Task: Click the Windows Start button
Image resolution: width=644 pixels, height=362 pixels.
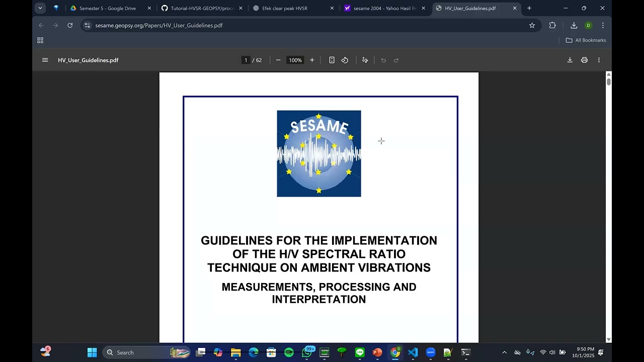Action: [92, 352]
